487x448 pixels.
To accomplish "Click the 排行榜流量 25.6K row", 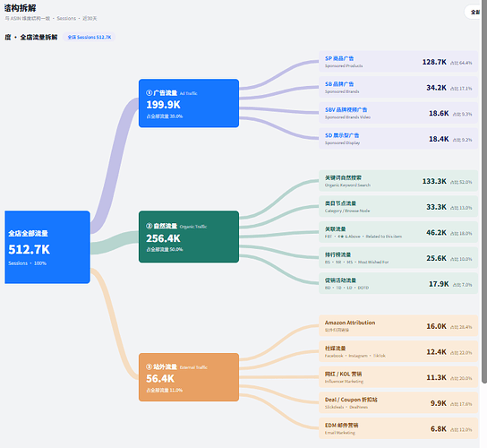I will (398, 258).
